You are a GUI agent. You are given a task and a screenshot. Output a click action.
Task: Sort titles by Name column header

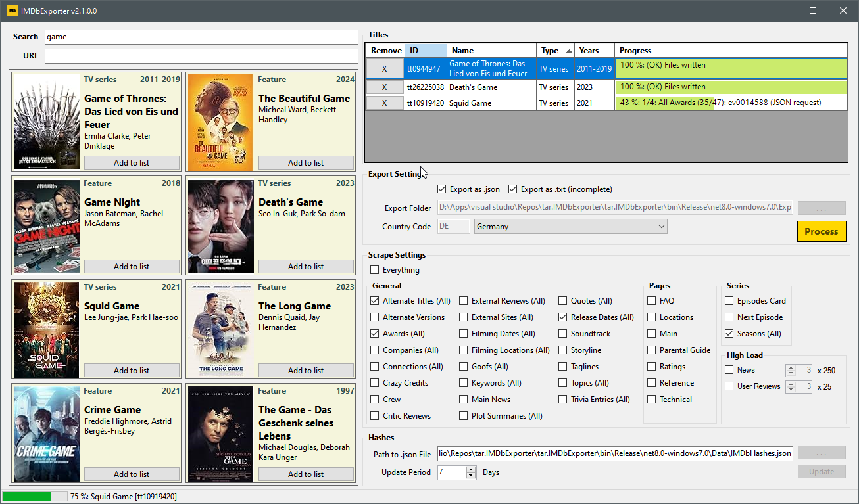(x=491, y=51)
